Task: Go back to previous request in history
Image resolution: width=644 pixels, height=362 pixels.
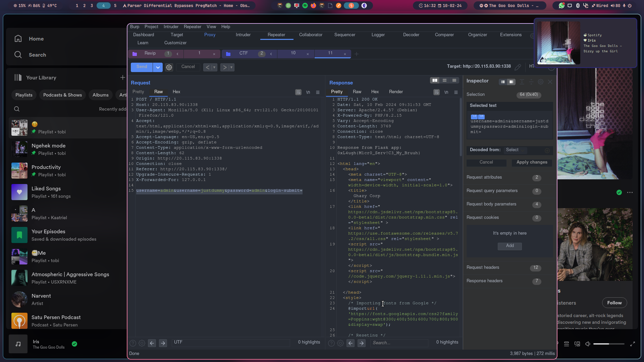Action: (x=208, y=67)
